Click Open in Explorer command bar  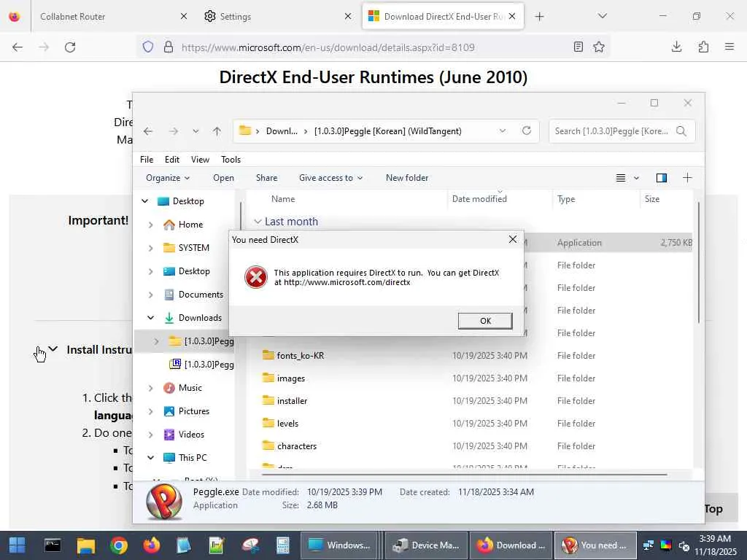[223, 178]
